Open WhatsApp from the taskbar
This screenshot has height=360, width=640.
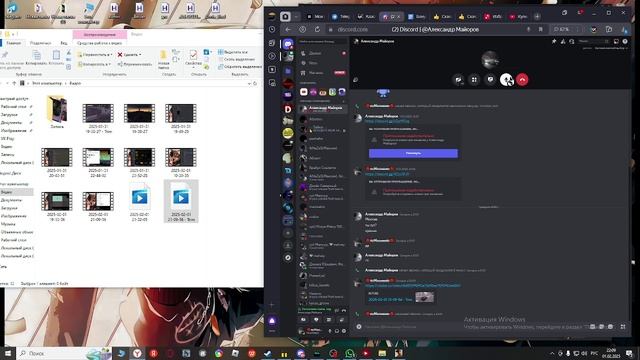349,353
